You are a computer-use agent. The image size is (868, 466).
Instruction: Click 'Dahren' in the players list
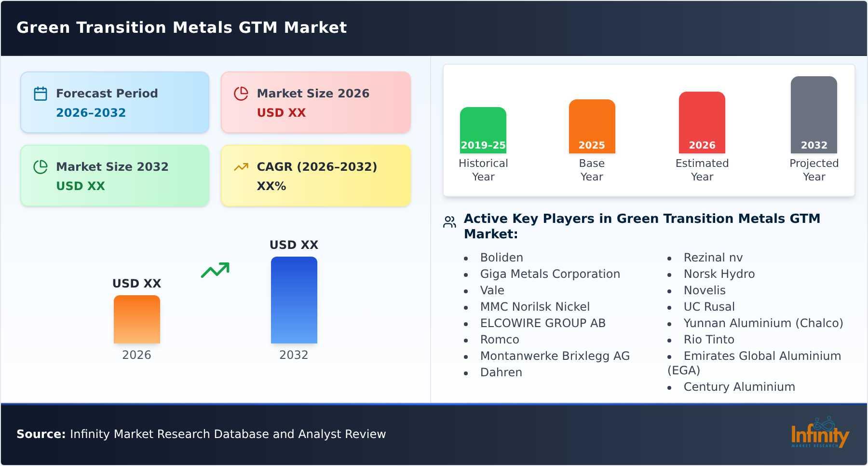(501, 372)
